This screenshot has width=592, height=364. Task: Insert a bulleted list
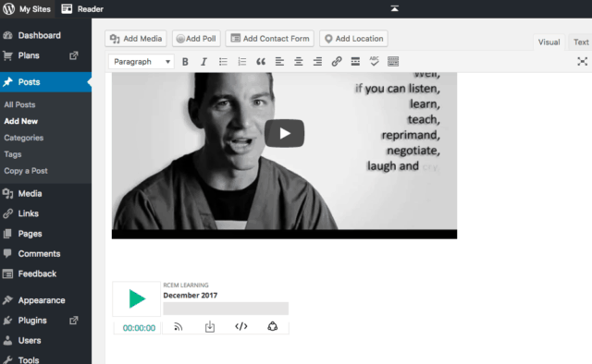(223, 62)
